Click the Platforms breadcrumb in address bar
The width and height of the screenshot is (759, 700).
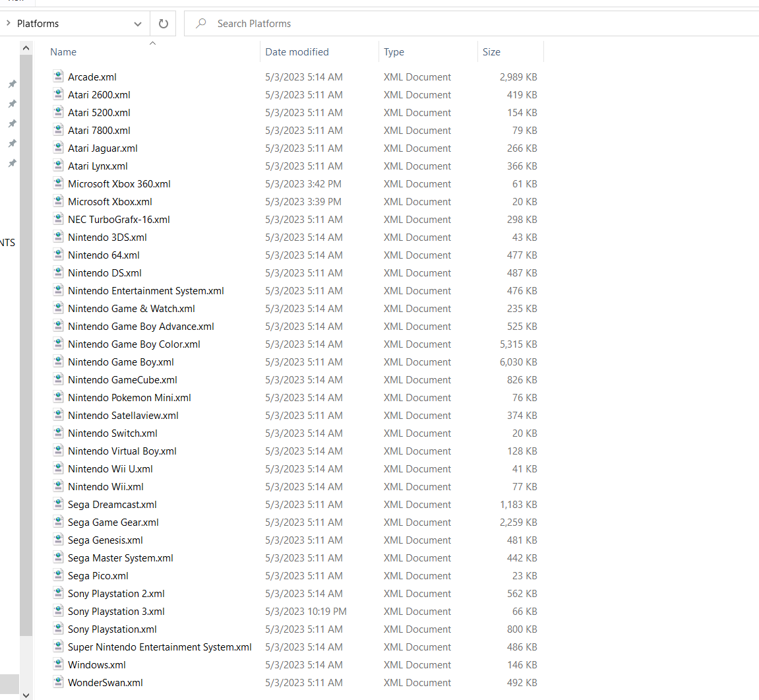click(x=38, y=23)
